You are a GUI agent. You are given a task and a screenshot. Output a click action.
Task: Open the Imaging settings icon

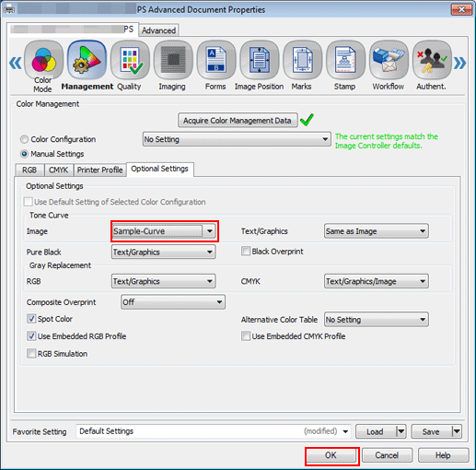pyautogui.click(x=173, y=60)
